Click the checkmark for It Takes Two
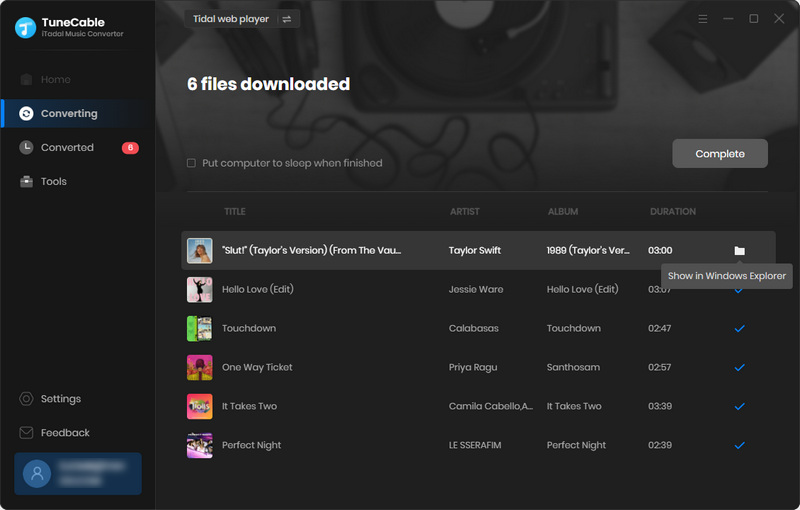Screen dimensions: 800x510 coord(739,406)
